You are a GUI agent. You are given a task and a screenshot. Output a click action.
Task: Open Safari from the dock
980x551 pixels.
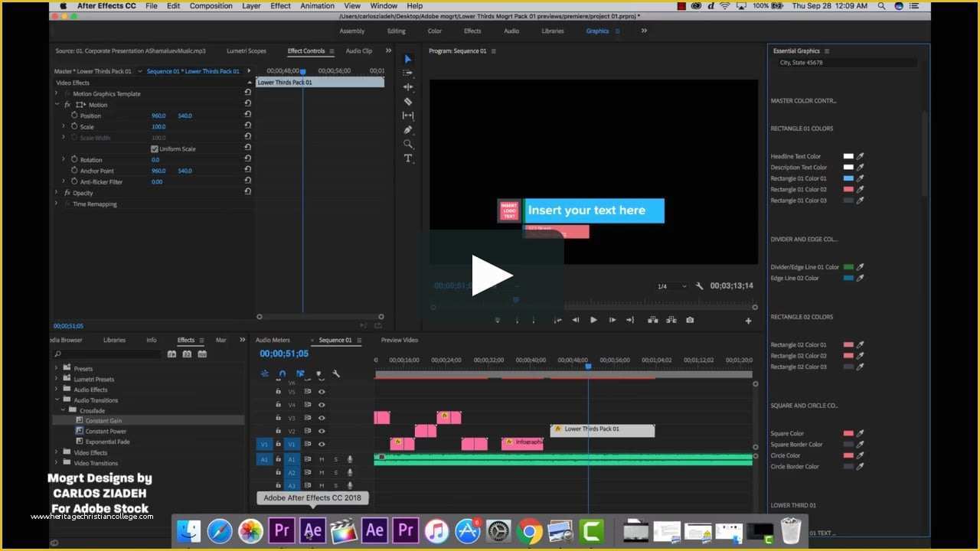pyautogui.click(x=220, y=530)
